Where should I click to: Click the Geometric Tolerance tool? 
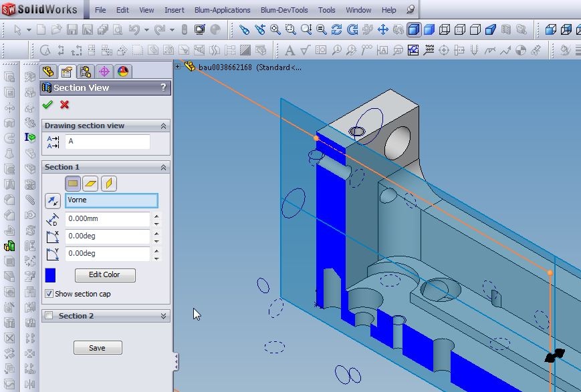321,50
